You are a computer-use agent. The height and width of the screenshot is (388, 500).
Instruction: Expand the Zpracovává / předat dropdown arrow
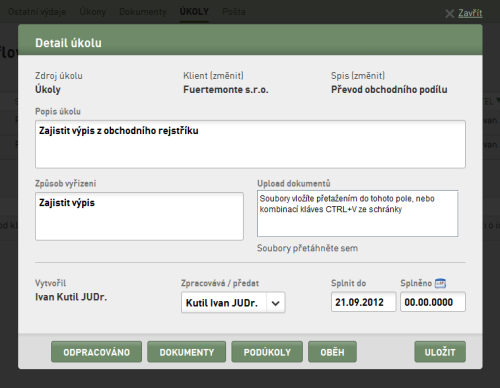[275, 303]
